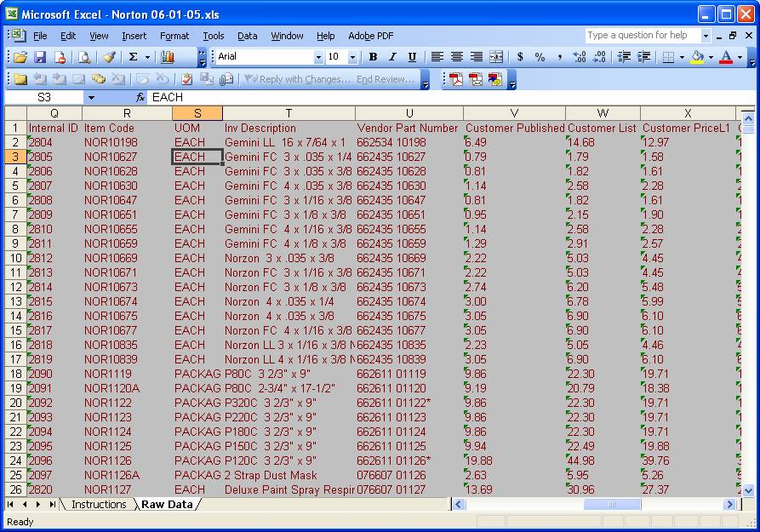Launch the Chart Wizard icon
The image size is (760, 532).
pos(168,57)
